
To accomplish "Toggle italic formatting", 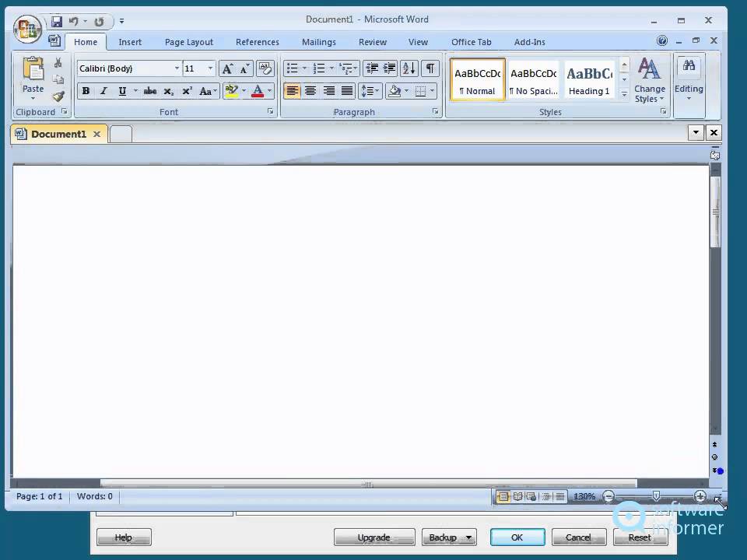I will coord(103,91).
